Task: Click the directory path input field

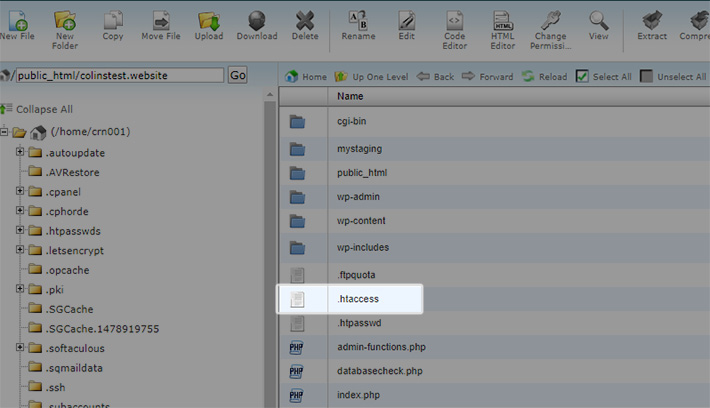Action: [x=117, y=75]
